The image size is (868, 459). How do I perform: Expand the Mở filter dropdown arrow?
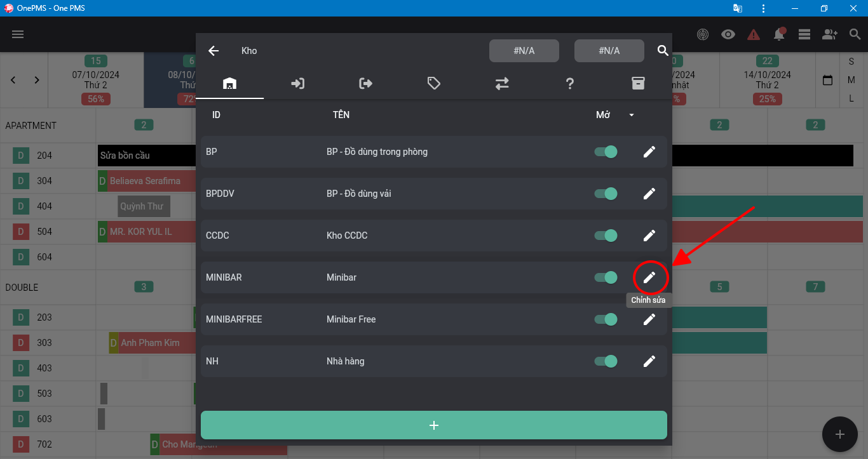[632, 115]
